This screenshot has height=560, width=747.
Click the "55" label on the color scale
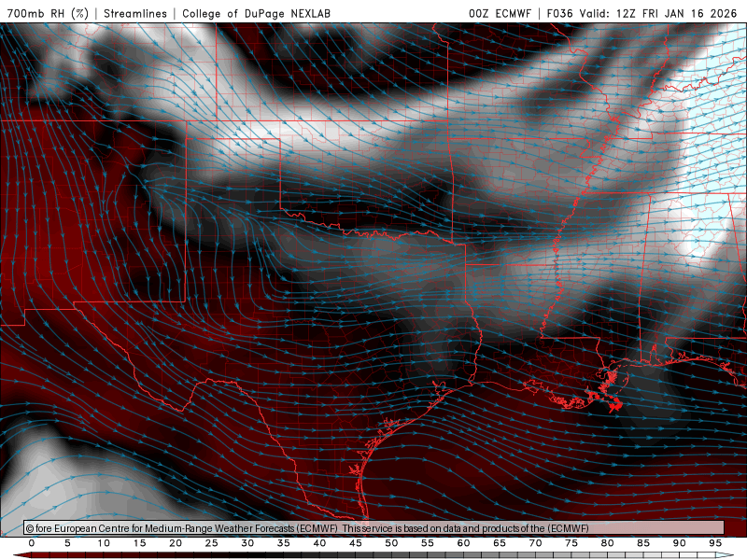[428, 543]
